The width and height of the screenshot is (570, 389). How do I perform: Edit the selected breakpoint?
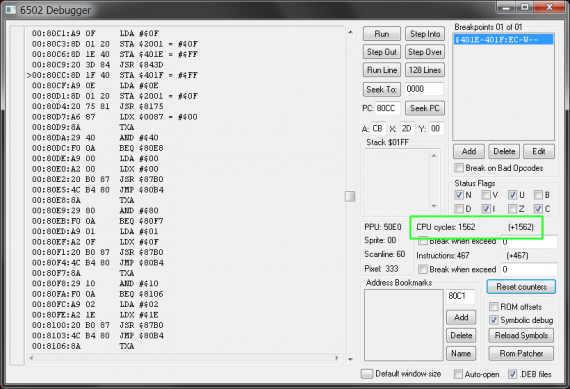pos(539,151)
